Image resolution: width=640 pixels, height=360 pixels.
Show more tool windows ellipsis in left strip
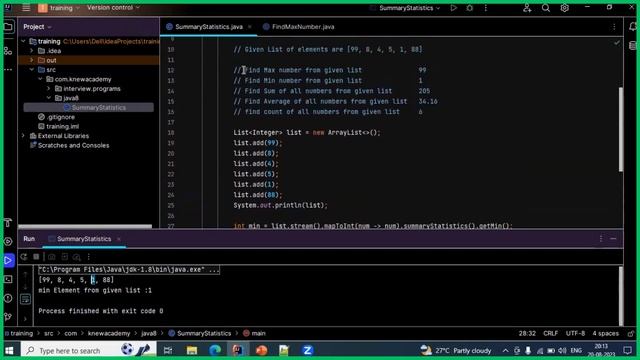click(x=8, y=69)
